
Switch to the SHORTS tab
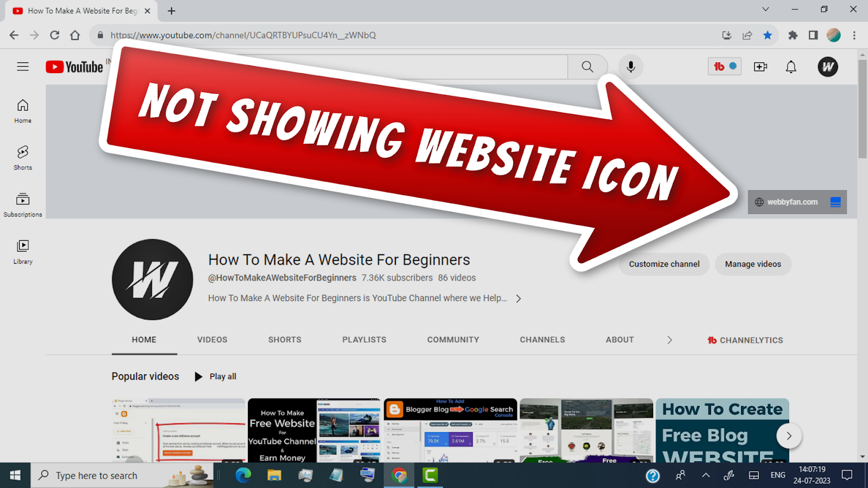coord(285,340)
